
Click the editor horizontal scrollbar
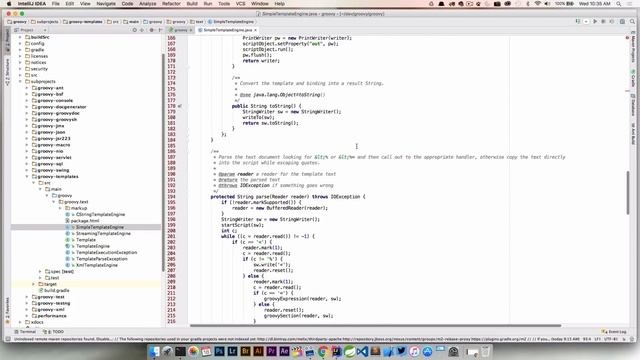[x=376, y=326]
